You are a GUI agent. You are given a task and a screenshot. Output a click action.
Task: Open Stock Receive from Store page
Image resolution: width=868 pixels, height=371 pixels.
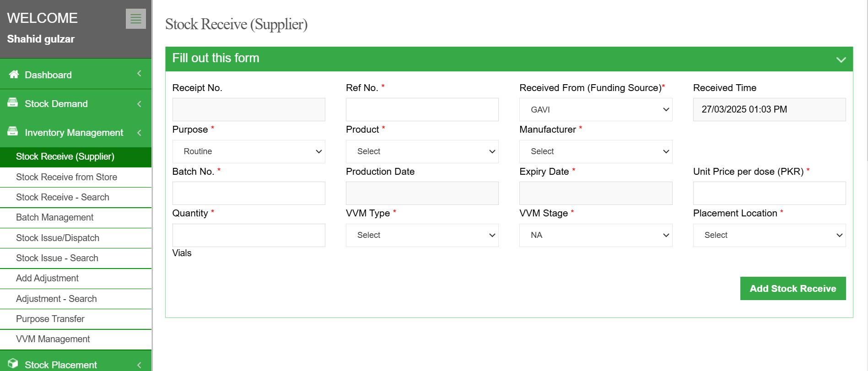[x=66, y=177]
